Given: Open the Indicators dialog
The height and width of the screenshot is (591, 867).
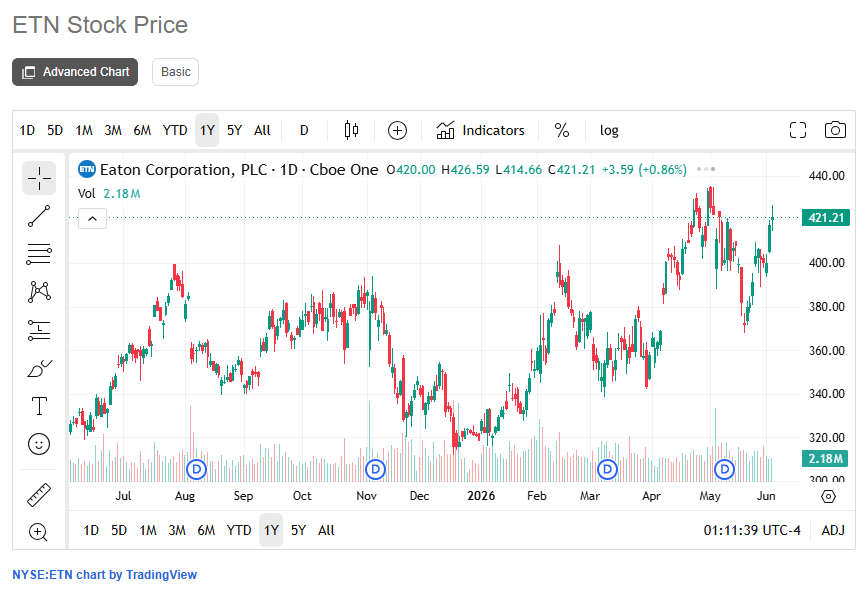Looking at the screenshot, I should pyautogui.click(x=480, y=130).
